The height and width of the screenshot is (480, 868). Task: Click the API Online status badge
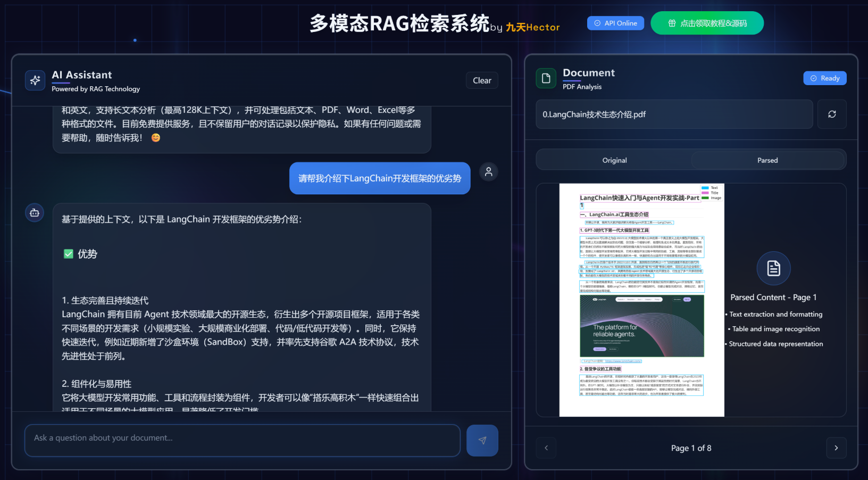tap(615, 23)
